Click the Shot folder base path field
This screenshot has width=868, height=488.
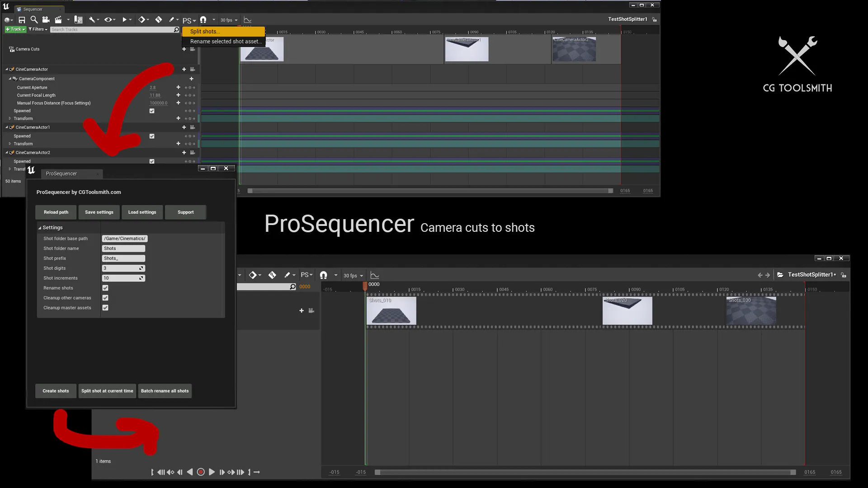point(125,239)
